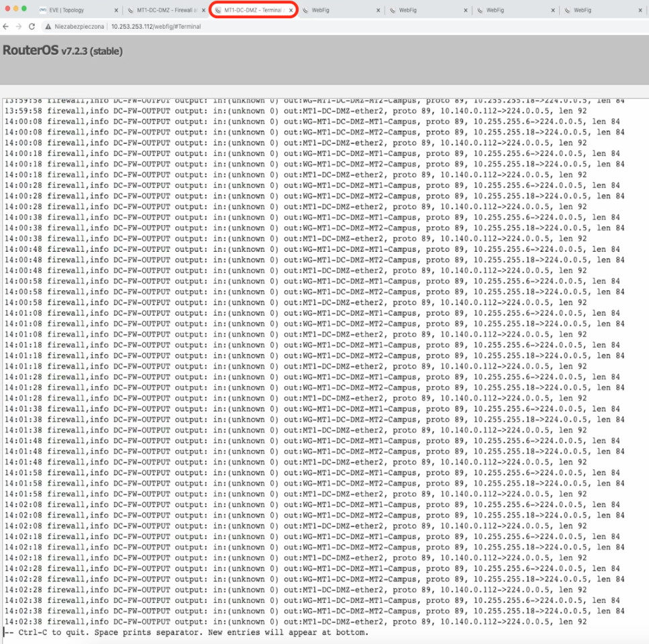The image size is (649, 644).
Task: Click the browser Back arrow
Action: 6,26
